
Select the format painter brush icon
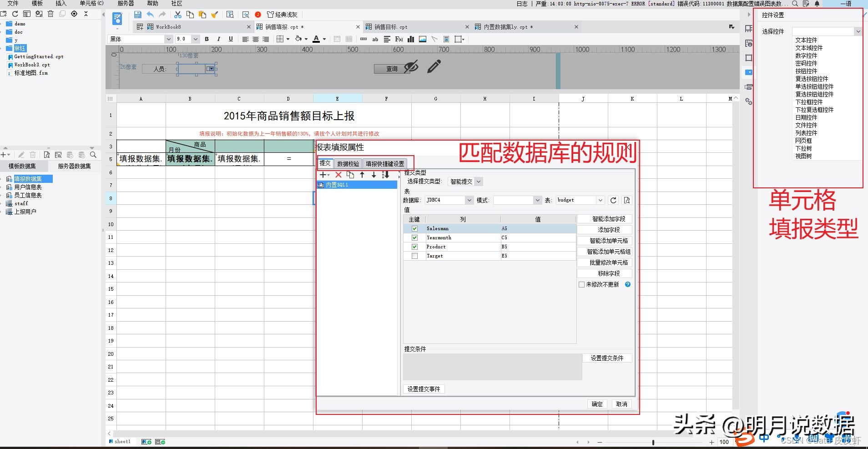click(x=215, y=15)
